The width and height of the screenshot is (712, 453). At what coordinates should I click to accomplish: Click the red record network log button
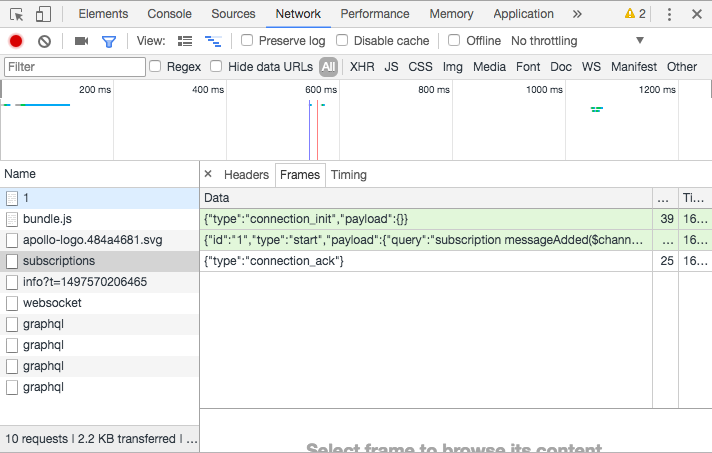pos(16,41)
